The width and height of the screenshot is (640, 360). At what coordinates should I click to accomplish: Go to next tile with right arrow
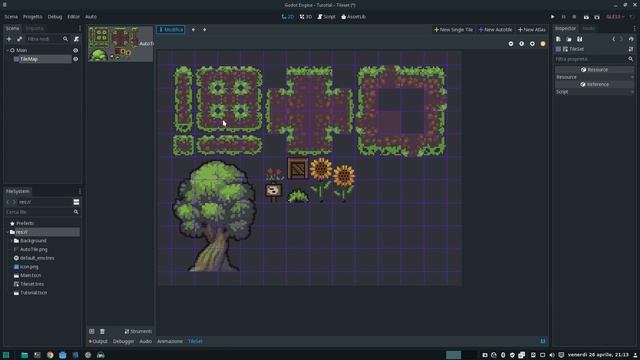pyautogui.click(x=204, y=29)
